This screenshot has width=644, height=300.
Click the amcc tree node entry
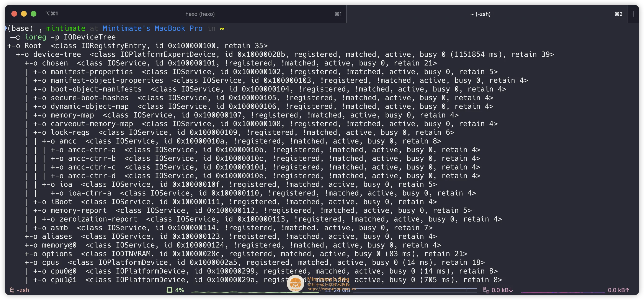click(x=68, y=141)
